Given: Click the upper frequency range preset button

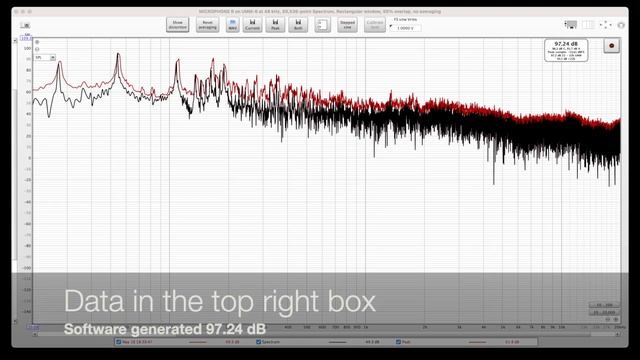Looking at the screenshot, I should coord(604,305).
